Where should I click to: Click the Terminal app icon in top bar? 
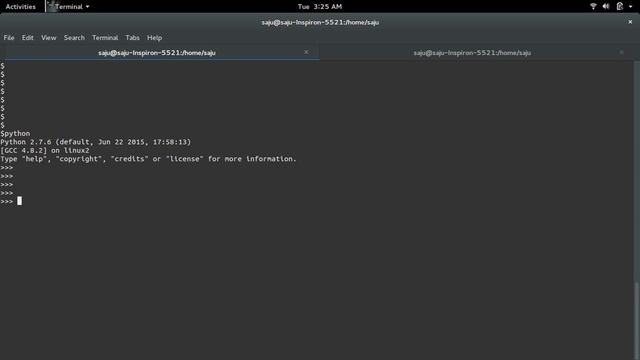[x=51, y=6]
